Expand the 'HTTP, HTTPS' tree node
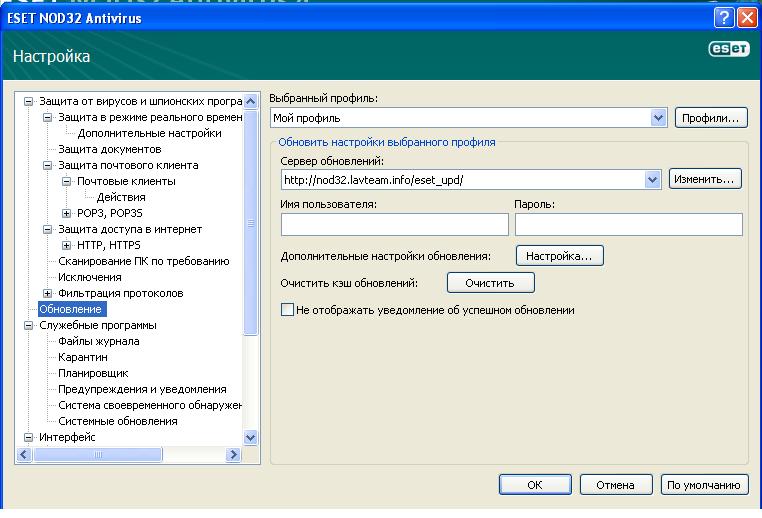The image size is (762, 518). coord(67,245)
